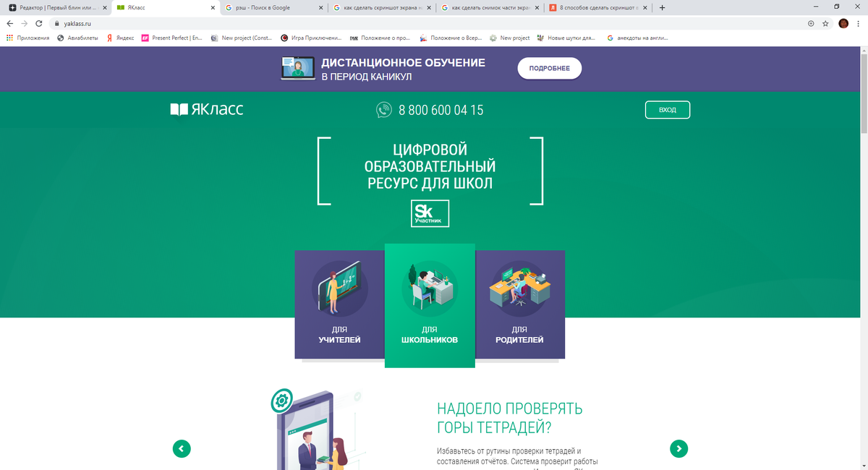Open the Яндекс bookmark
This screenshot has width=868, height=470.
(x=120, y=38)
